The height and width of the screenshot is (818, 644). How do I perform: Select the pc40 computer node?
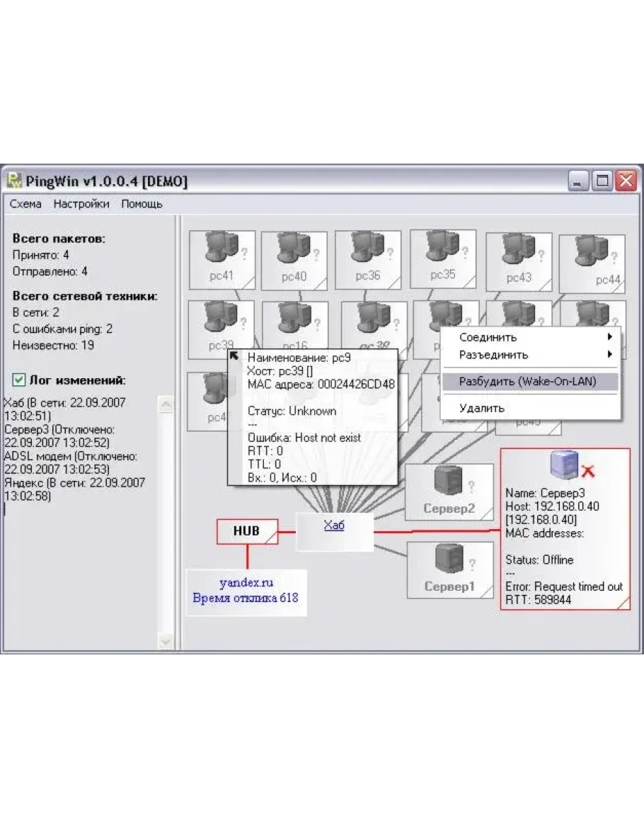click(294, 250)
